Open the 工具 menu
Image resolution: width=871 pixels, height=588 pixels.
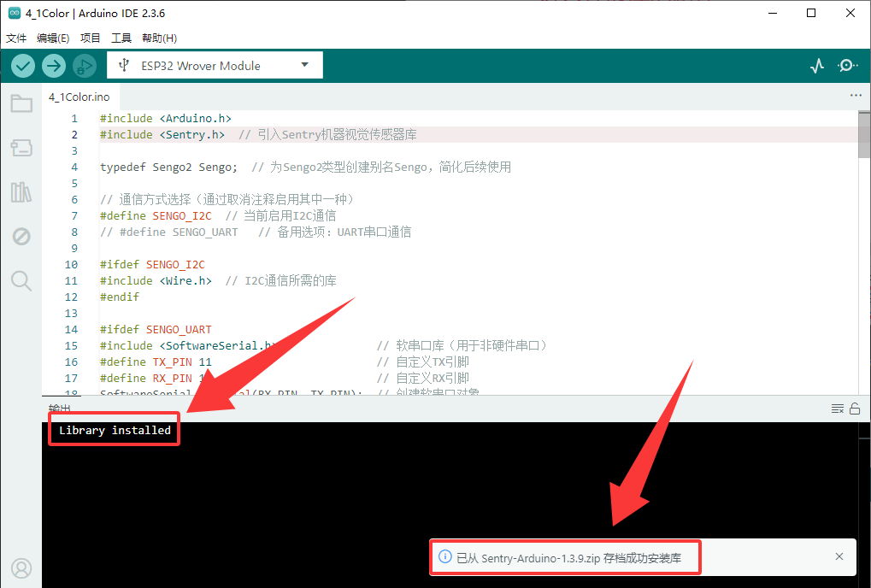coord(121,38)
